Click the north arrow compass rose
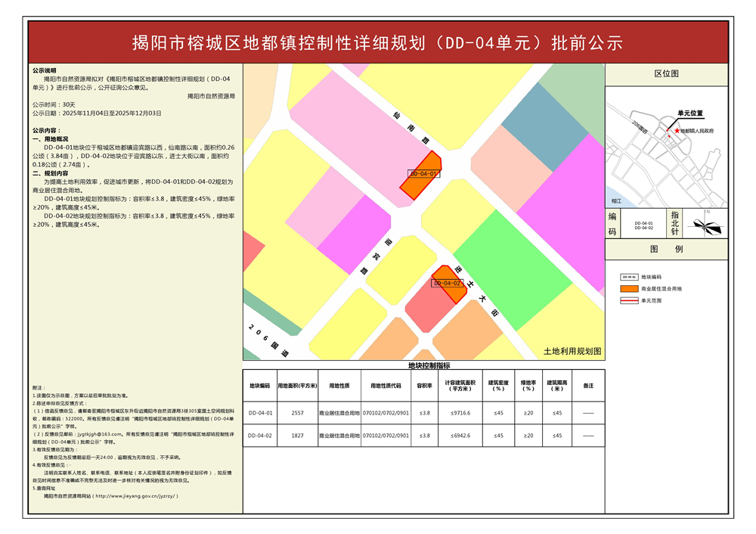 click(x=712, y=225)
